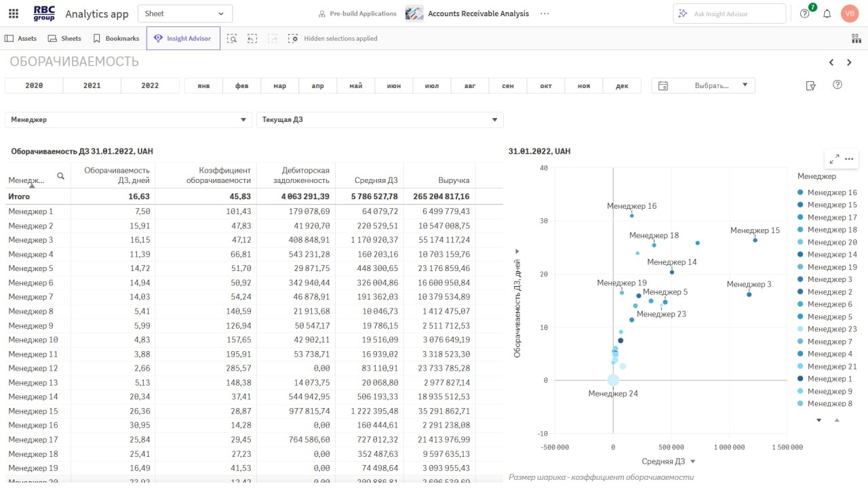Toggle the 2021 year filter

click(x=92, y=85)
